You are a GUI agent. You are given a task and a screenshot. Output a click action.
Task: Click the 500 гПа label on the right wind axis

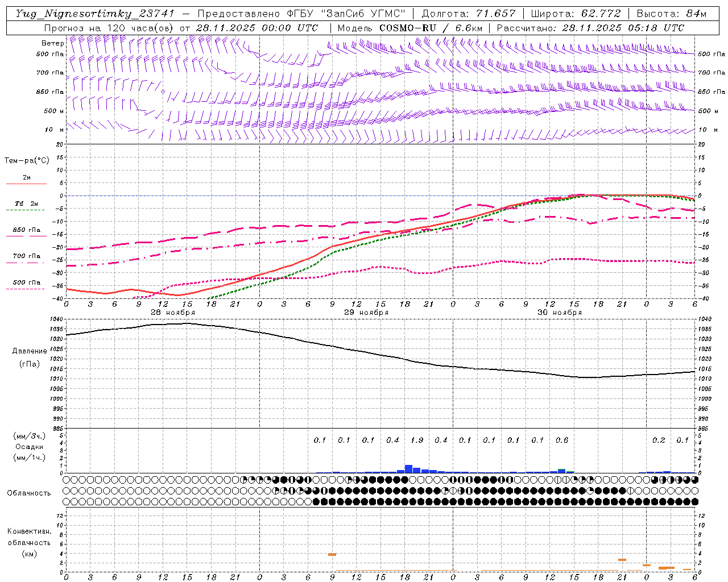[x=712, y=54]
